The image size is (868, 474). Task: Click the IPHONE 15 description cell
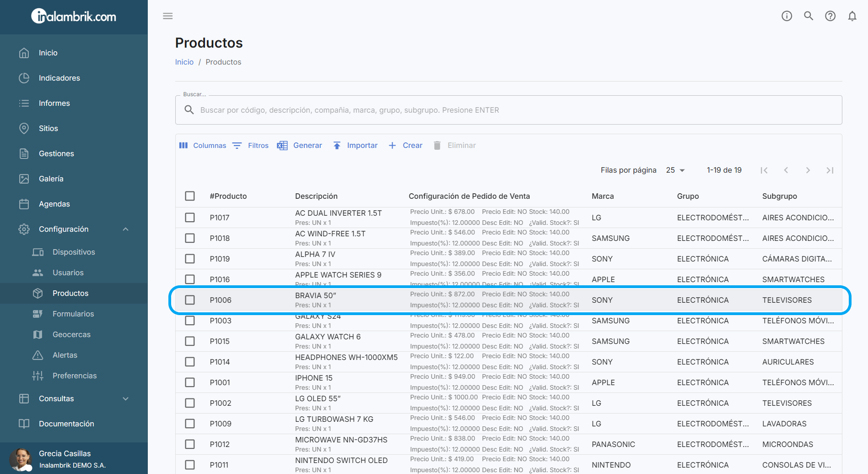coord(314,378)
